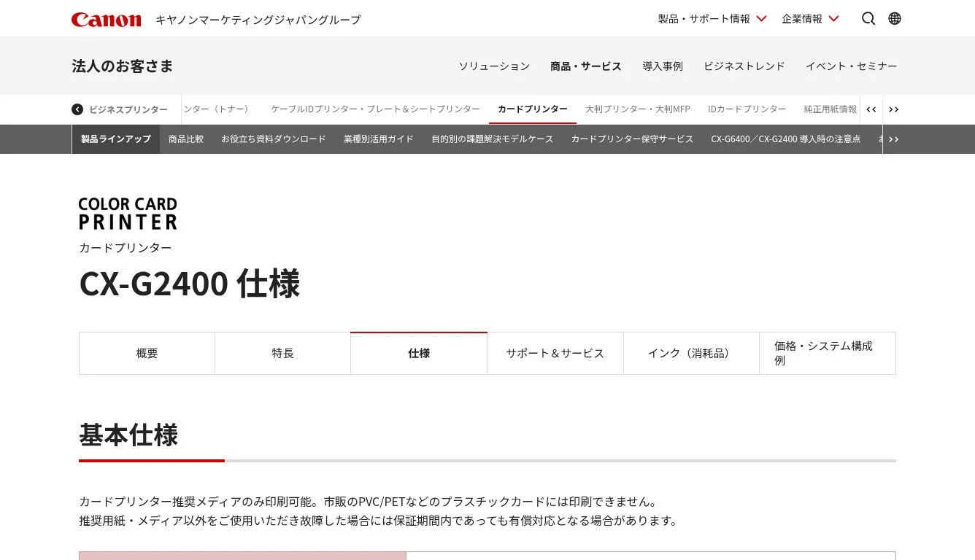The image size is (975, 560).
Task: Open 商品比較 page
Action: point(186,139)
